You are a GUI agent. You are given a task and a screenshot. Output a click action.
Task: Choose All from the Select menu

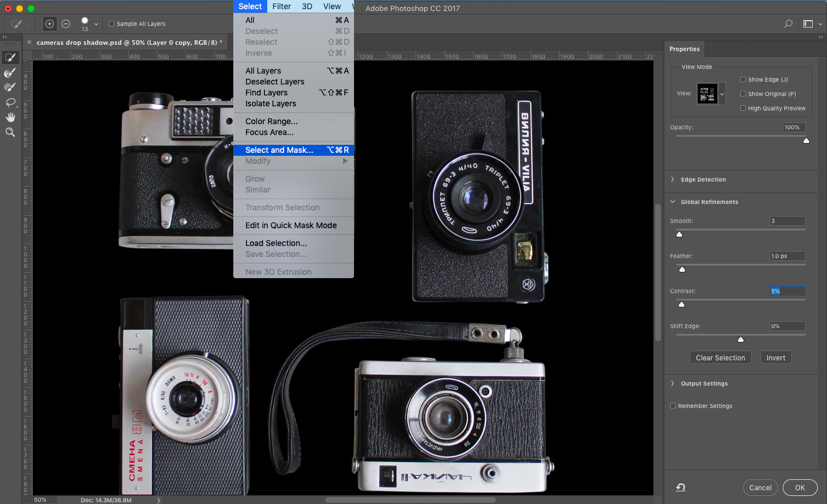click(294, 20)
